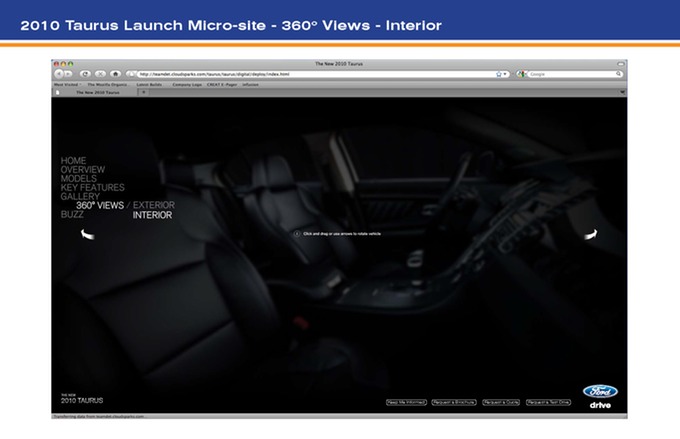Open The Mozilla Organiz... bookmark folder
Image resolution: width=680 pixels, height=439 pixels.
107,85
